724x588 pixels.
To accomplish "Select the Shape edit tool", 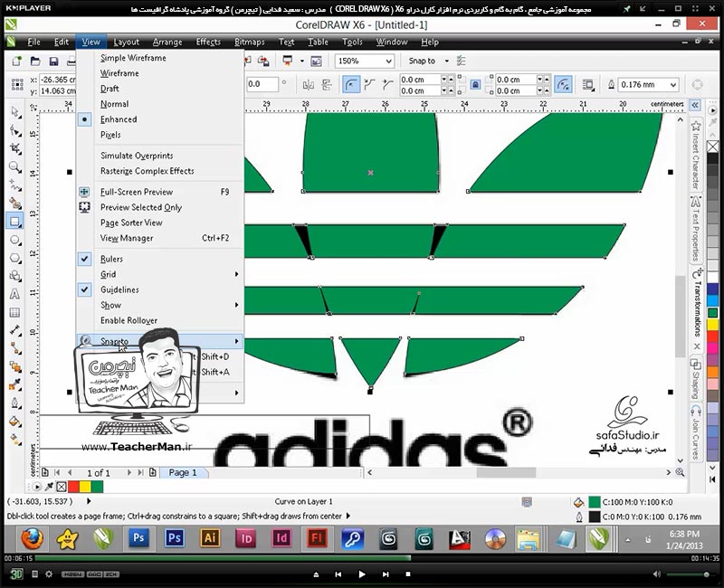I will pyautogui.click(x=15, y=130).
